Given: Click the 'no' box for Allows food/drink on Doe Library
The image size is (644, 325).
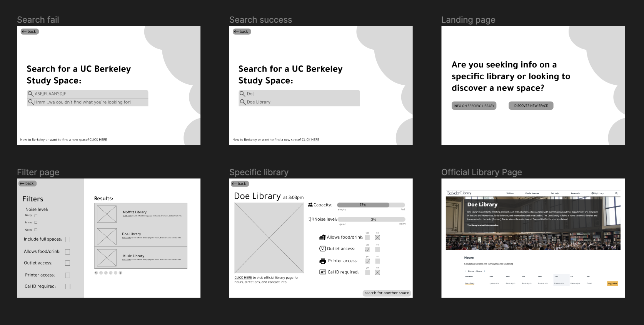Looking at the screenshot, I should 377,238.
